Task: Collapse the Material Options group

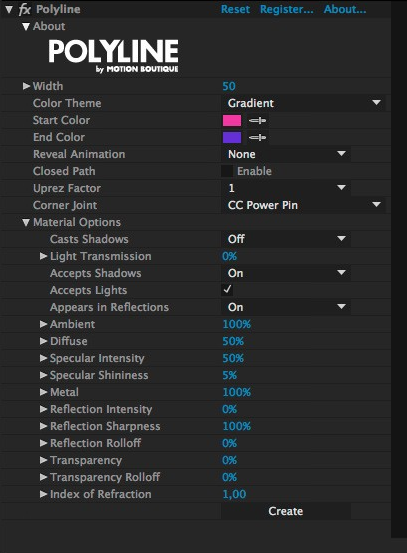Action: tap(26, 223)
